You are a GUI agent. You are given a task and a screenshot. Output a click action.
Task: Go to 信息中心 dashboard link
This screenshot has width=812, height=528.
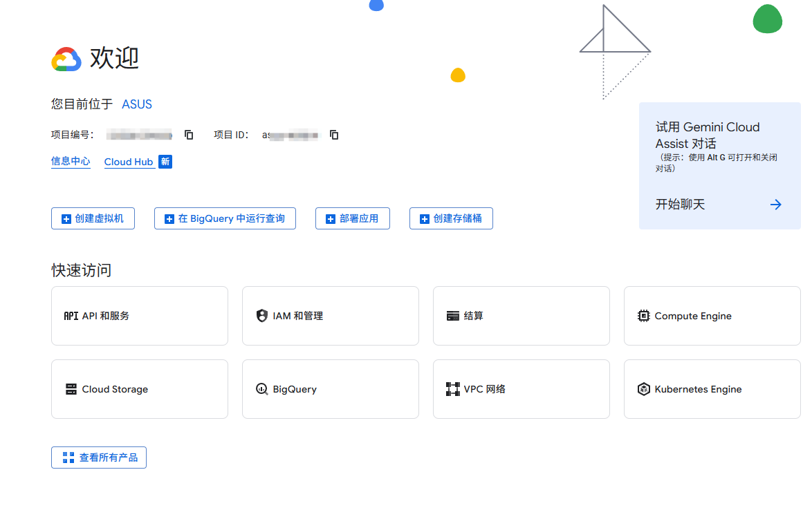pyautogui.click(x=71, y=162)
